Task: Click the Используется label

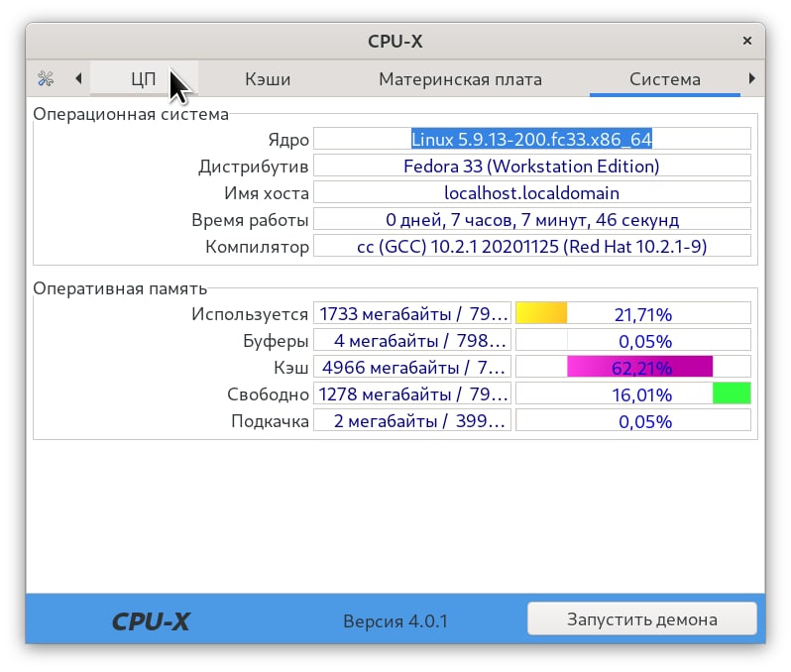Action: click(x=250, y=314)
